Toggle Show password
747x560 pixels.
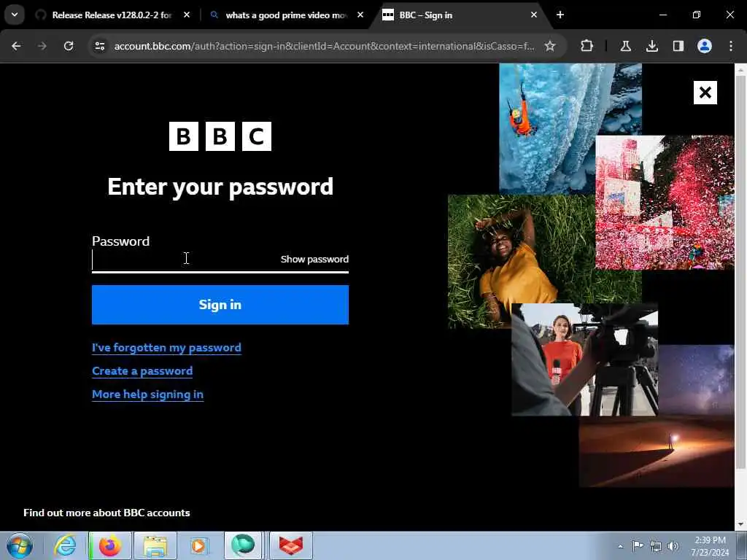[314, 259]
